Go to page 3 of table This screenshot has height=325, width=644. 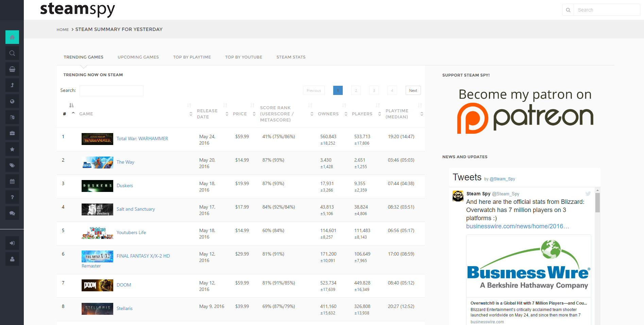click(374, 91)
